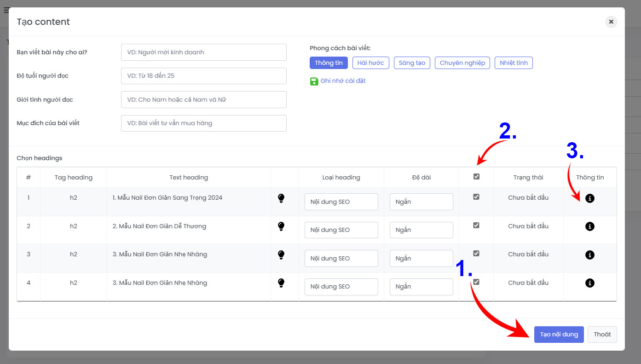Uncheck the checkbox for row 2
Image resolution: width=641 pixels, height=364 pixels.
pyautogui.click(x=476, y=225)
